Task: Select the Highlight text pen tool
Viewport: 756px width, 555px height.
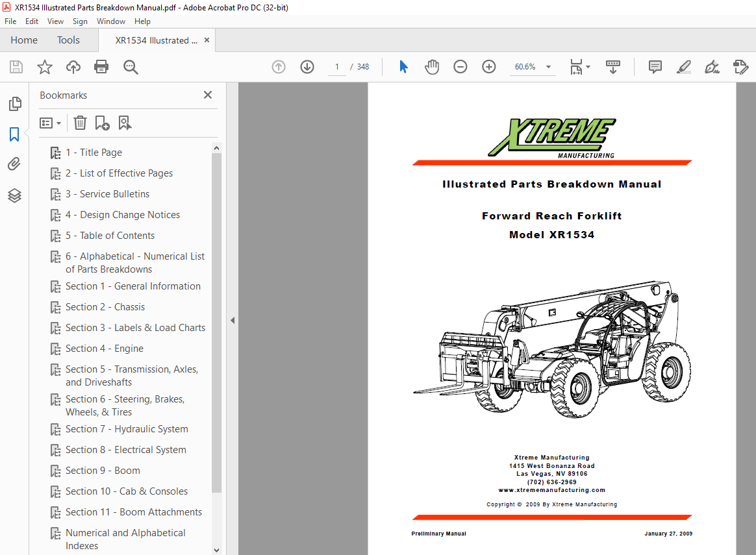Action: 684,66
